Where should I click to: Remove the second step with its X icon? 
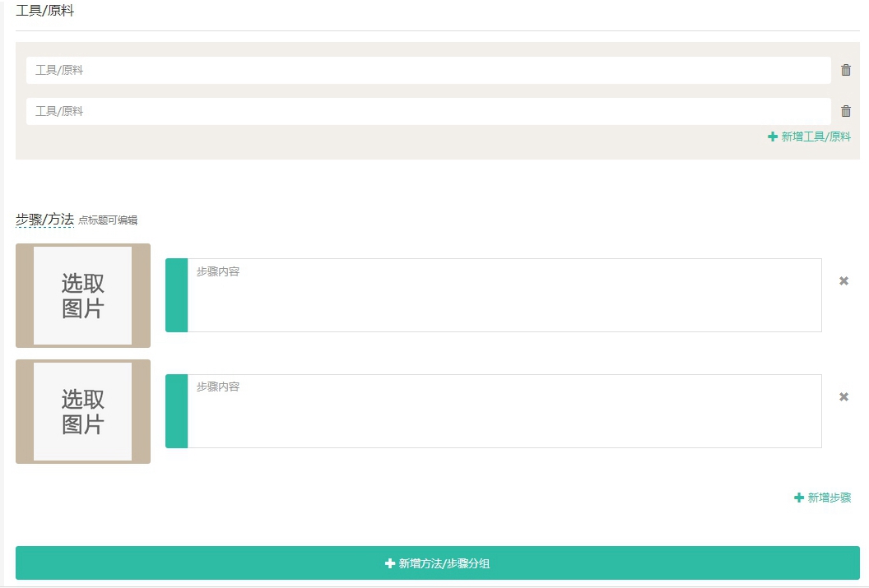point(843,397)
